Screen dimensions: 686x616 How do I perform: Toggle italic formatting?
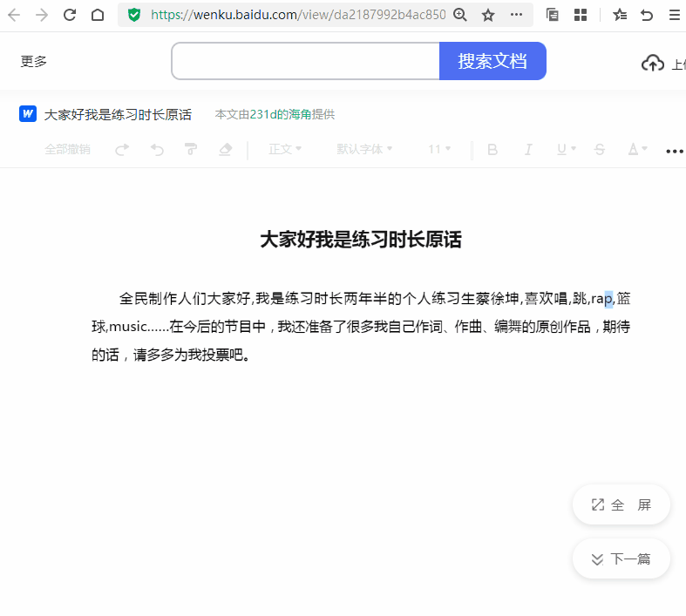527,150
